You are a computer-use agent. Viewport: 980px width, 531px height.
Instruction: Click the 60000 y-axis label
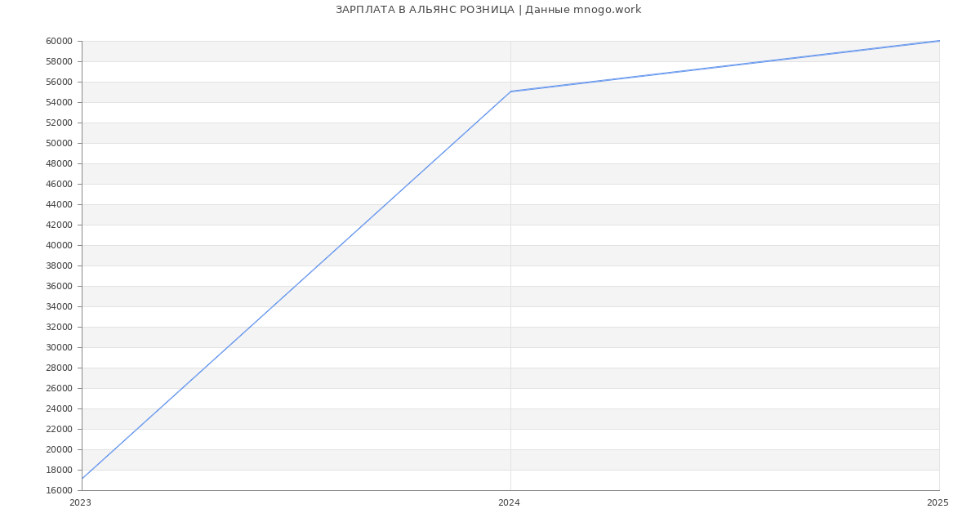pyautogui.click(x=60, y=41)
